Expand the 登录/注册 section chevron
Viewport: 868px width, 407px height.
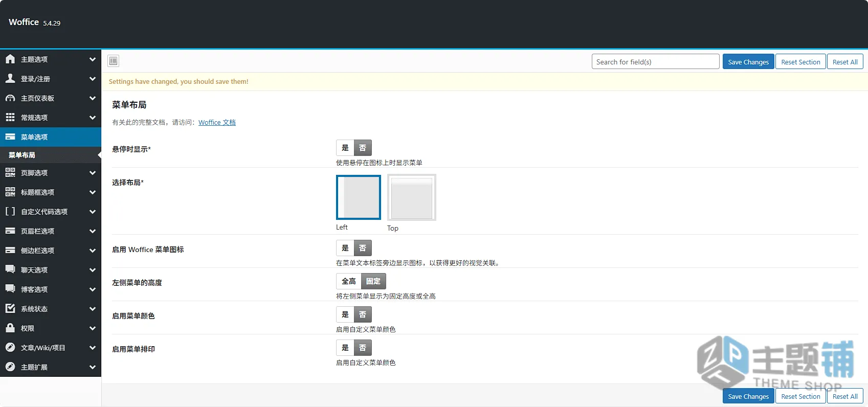(x=93, y=79)
